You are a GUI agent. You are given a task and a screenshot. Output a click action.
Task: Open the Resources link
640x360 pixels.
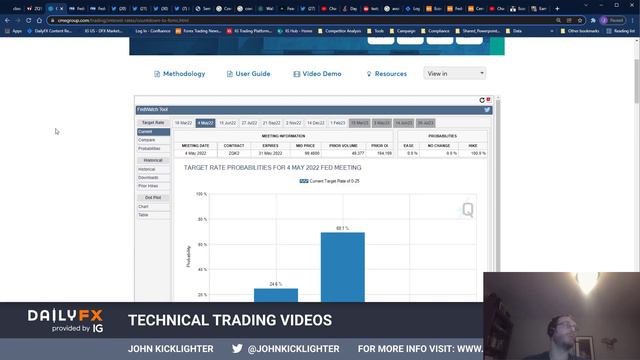click(387, 74)
